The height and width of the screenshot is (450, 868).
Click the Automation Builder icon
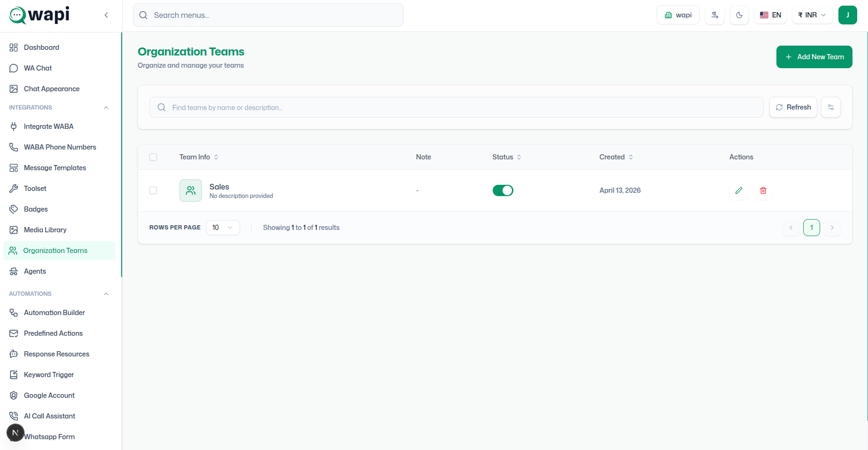tap(14, 313)
